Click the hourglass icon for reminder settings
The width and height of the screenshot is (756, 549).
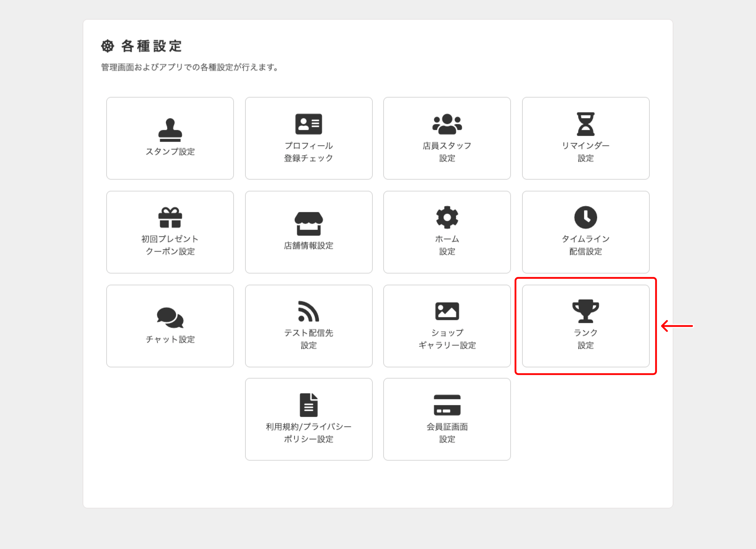coord(586,124)
